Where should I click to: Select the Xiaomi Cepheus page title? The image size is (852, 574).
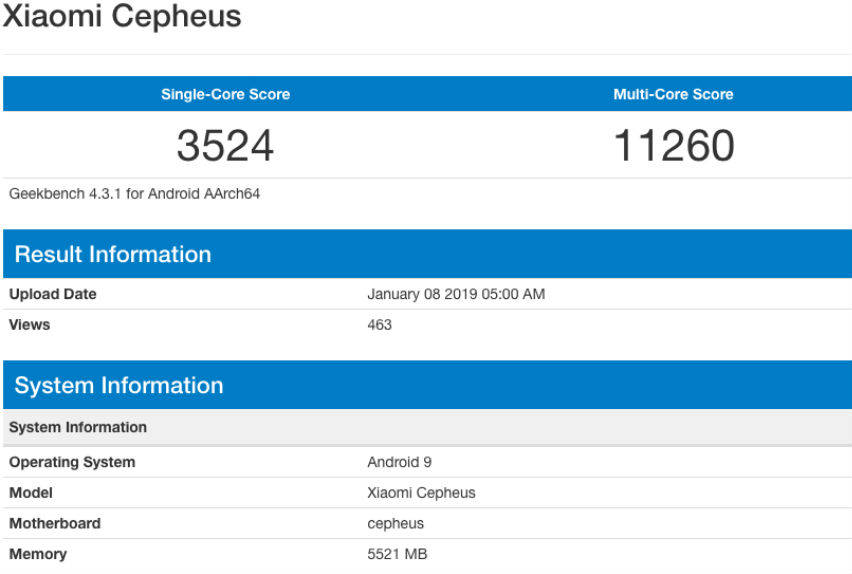122,16
